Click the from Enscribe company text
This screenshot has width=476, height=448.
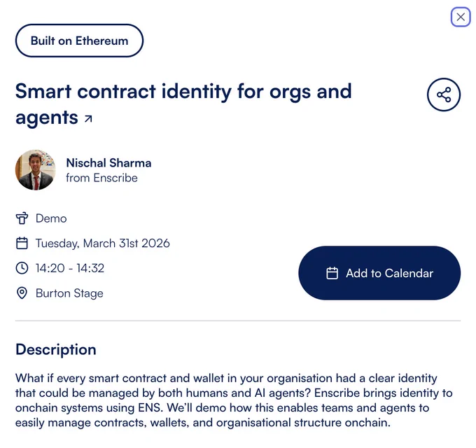(101, 178)
